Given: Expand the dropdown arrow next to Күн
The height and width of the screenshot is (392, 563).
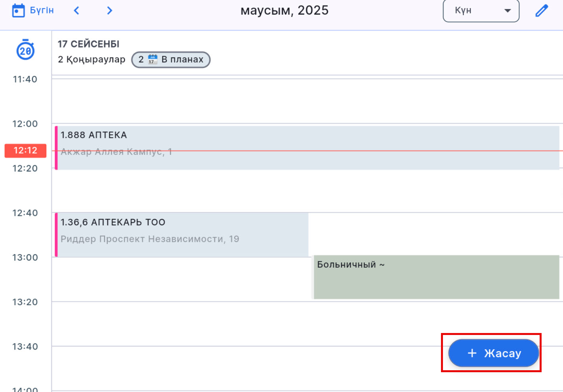Looking at the screenshot, I should [507, 11].
